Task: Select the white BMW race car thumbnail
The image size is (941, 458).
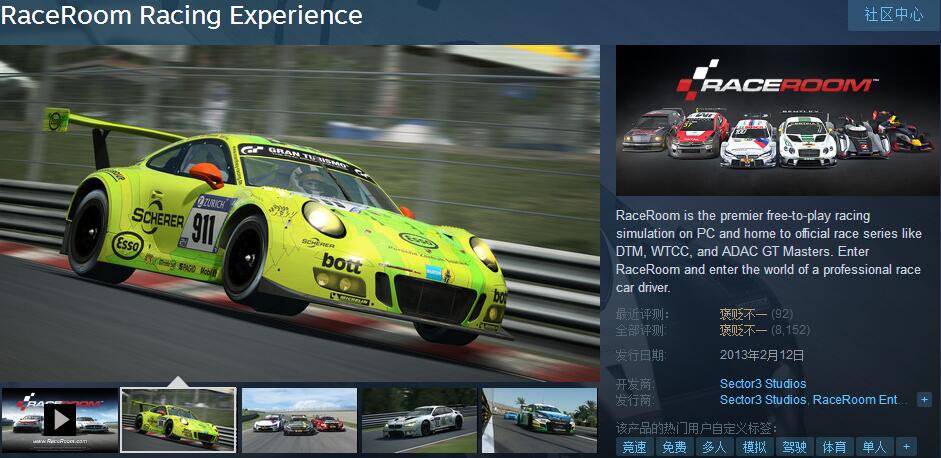Action: (418, 419)
